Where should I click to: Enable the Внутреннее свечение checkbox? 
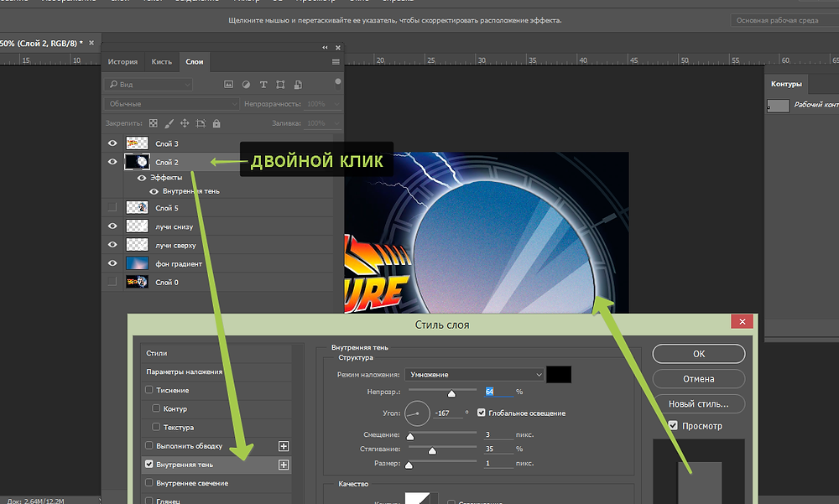click(x=149, y=482)
